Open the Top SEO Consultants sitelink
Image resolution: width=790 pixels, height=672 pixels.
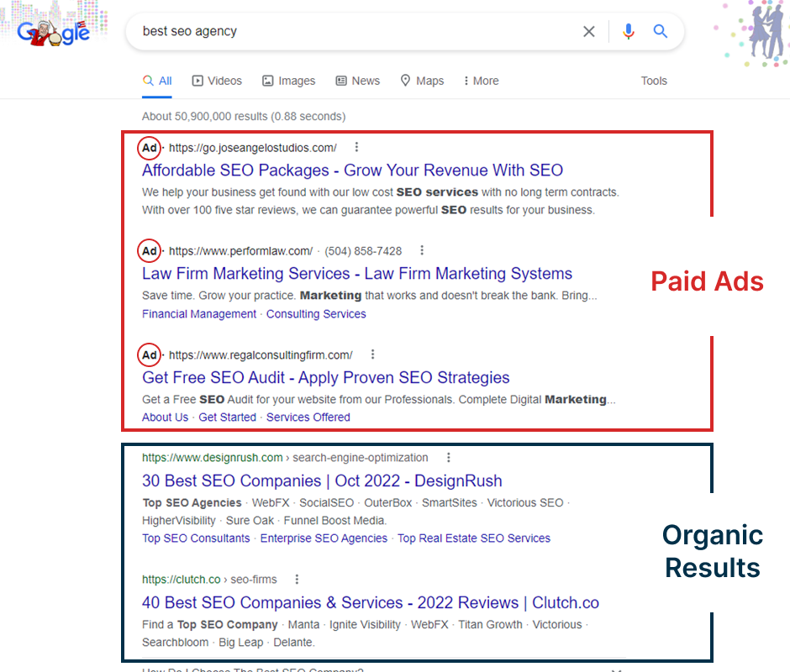196,538
